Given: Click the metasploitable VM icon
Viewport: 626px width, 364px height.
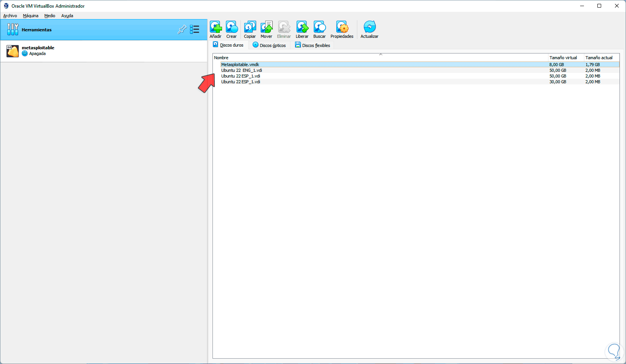Looking at the screenshot, I should click(x=13, y=51).
